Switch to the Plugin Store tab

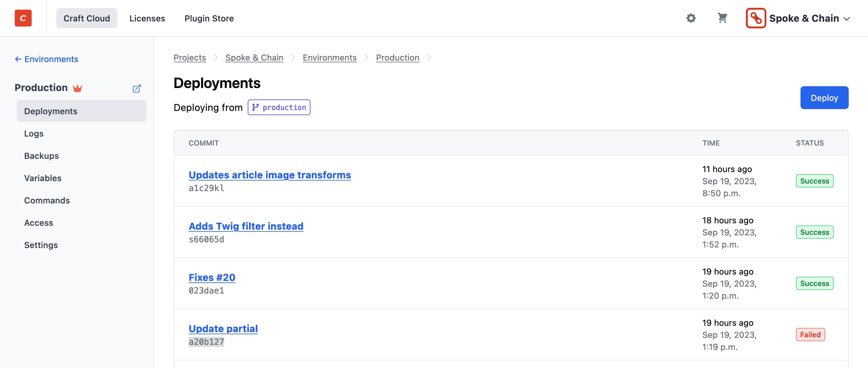[x=209, y=18]
